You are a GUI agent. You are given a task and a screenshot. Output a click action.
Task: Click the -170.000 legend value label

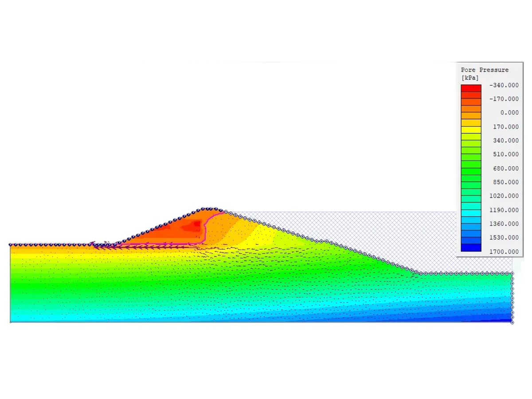[503, 99]
